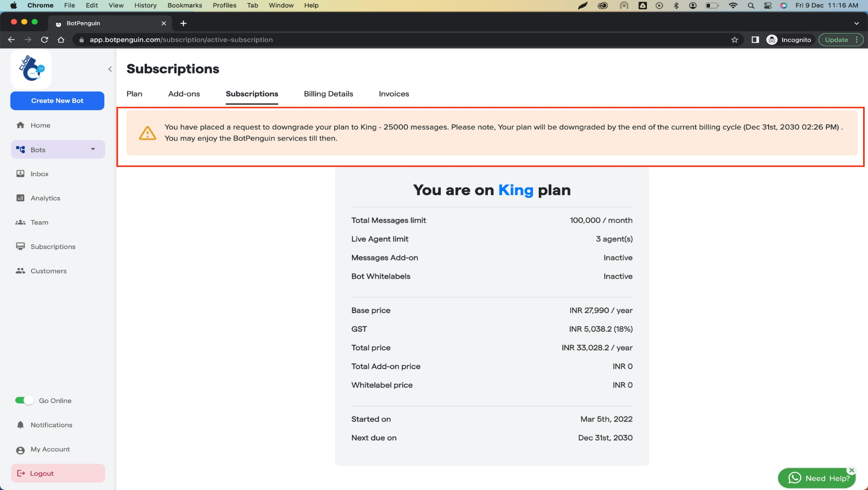
Task: Open the Wi-Fi status menu
Action: click(x=733, y=6)
